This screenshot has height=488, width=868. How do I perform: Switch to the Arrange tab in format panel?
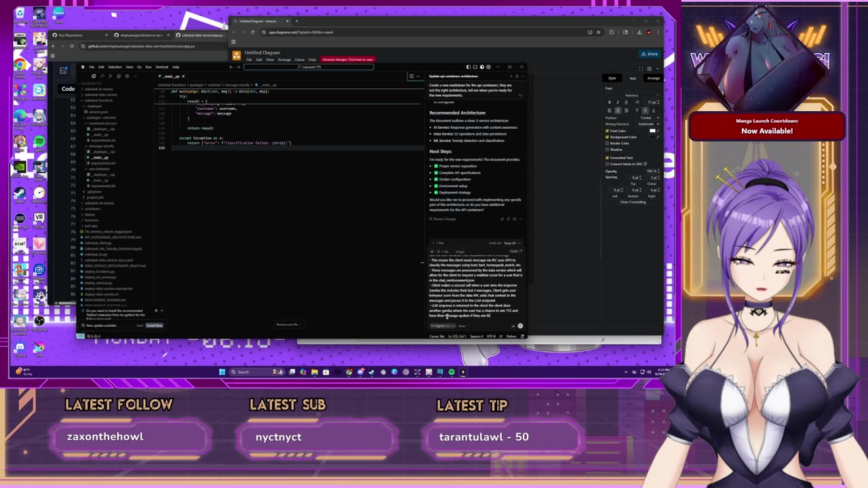pos(653,78)
